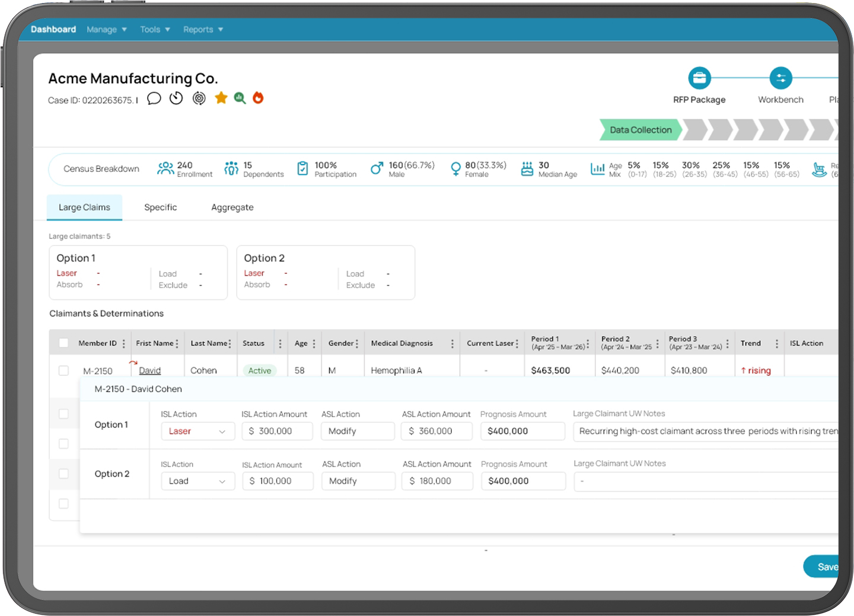854x616 pixels.
Task: Open Trend column options menu
Action: (777, 344)
